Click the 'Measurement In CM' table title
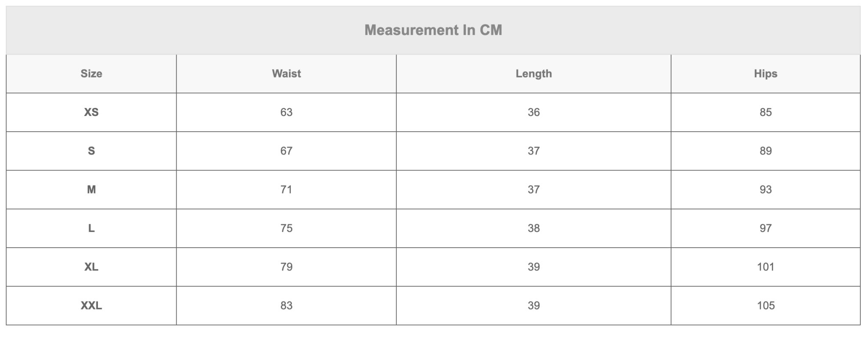The height and width of the screenshot is (337, 868). tap(433, 30)
